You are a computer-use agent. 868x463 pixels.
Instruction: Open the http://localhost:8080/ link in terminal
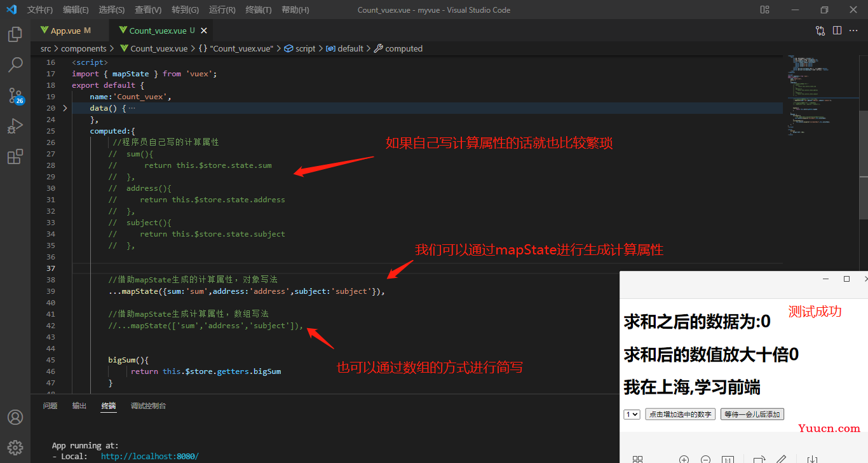[149, 457]
